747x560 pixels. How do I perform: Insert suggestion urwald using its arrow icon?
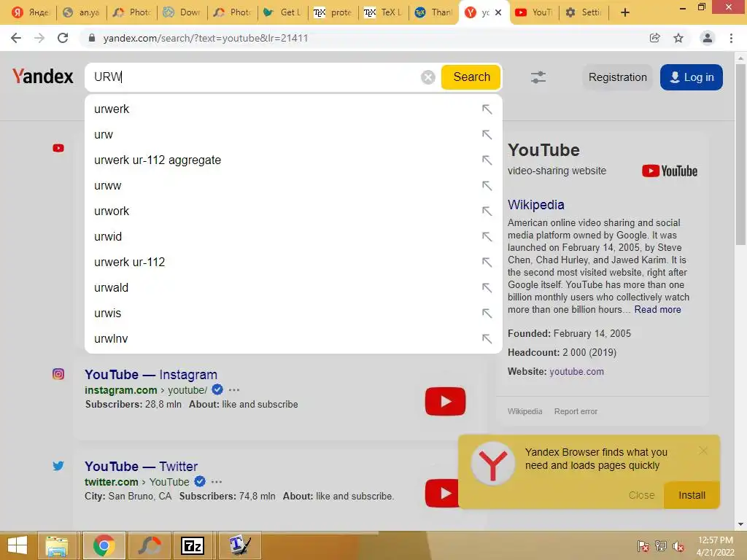487,287
